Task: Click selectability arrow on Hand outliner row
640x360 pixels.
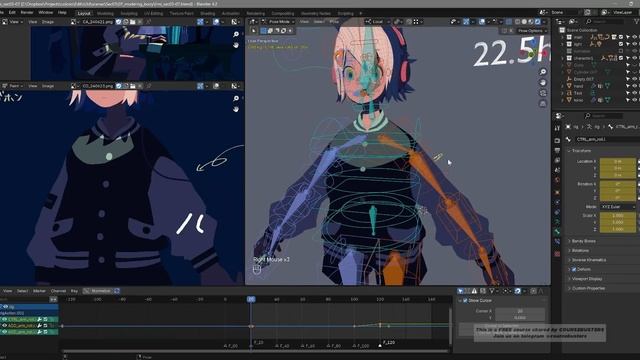Action: coord(628,86)
